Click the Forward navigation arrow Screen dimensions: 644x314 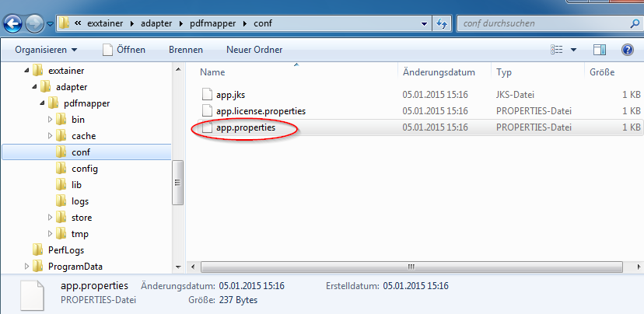pos(34,23)
